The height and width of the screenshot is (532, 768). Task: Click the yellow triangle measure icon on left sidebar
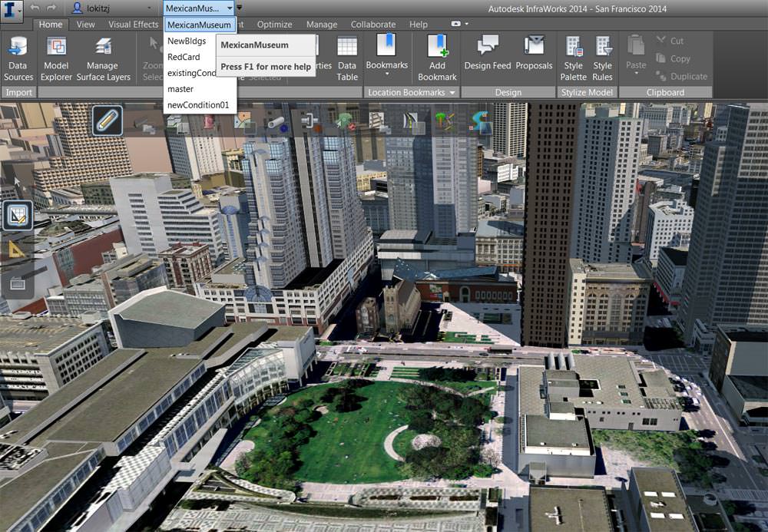16,249
